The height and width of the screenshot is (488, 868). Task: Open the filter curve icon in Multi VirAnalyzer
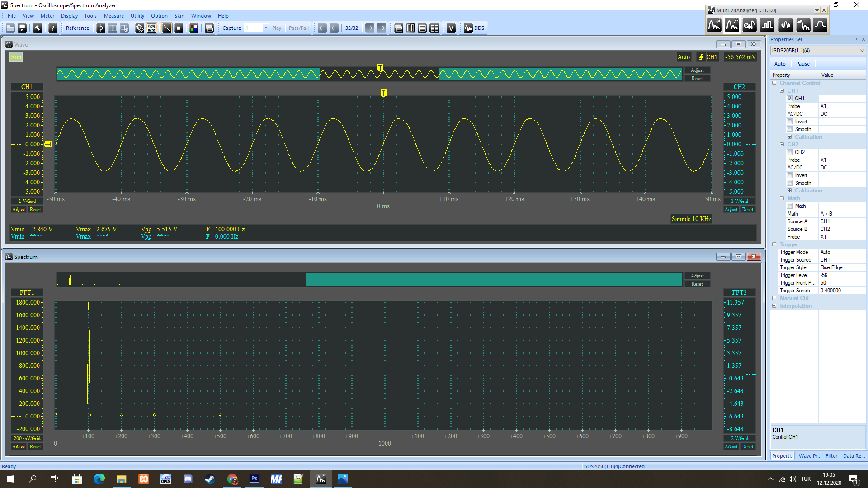(820, 25)
